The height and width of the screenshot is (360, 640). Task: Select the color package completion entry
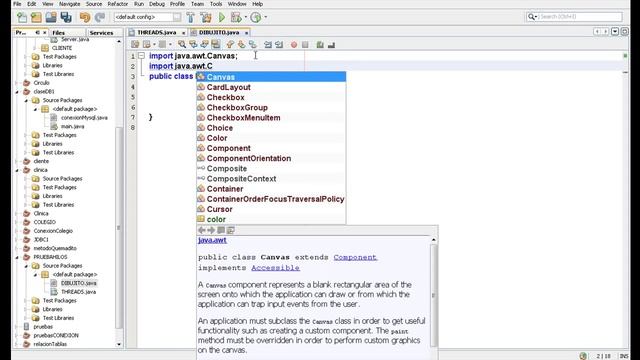(x=271, y=219)
